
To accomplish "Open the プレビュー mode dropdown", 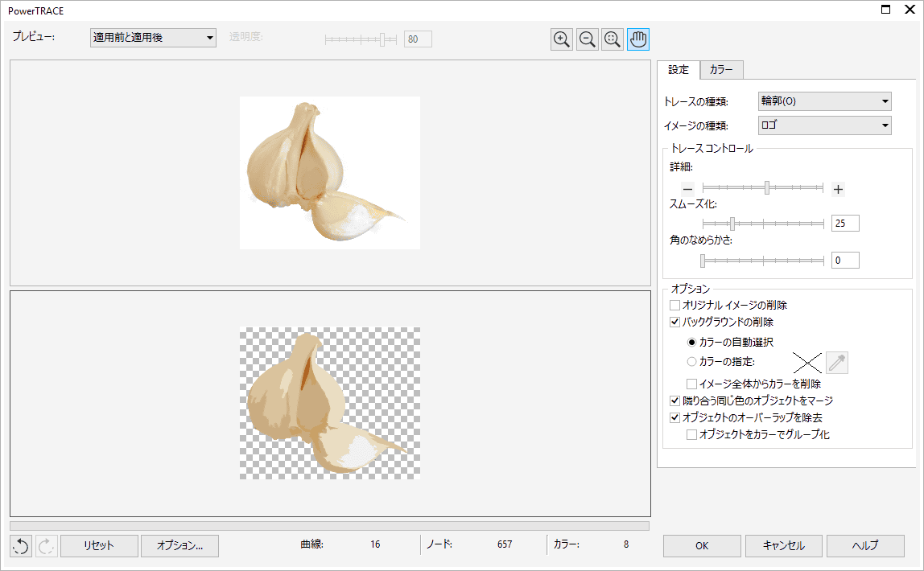I will (x=153, y=38).
